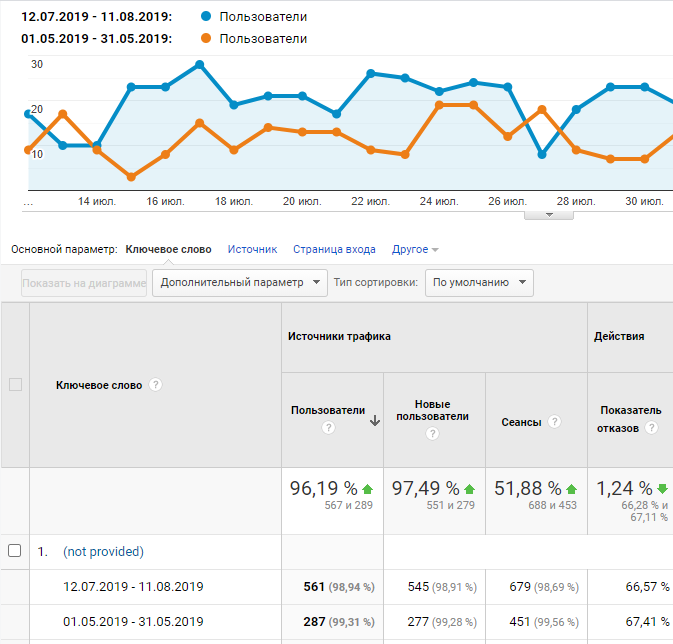Open the По умолчанию sort type dropdown
Viewport: 673px width, 644px height.
click(x=479, y=283)
